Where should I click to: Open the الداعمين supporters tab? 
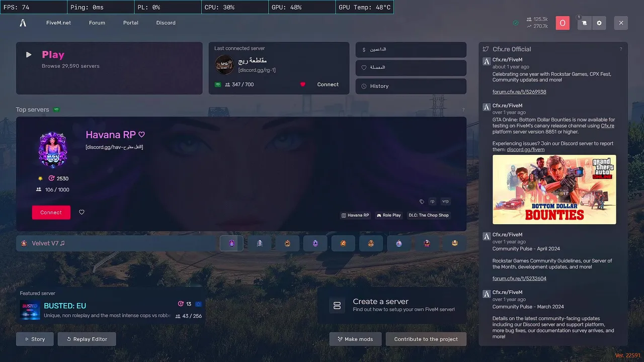(x=411, y=50)
